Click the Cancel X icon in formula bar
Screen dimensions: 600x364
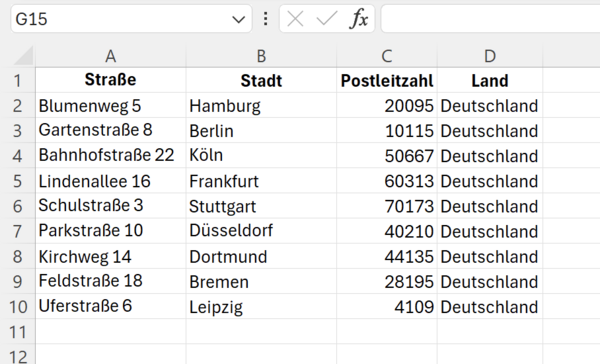pyautogui.click(x=295, y=18)
